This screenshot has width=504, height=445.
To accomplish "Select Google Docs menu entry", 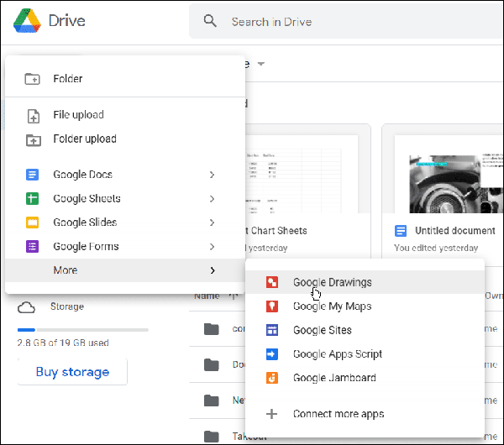I will tap(125, 175).
